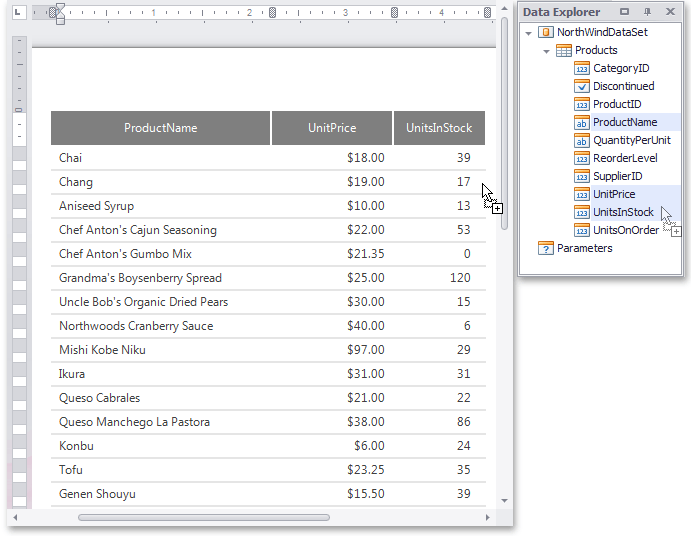Click the Ikura product cell

[160, 374]
